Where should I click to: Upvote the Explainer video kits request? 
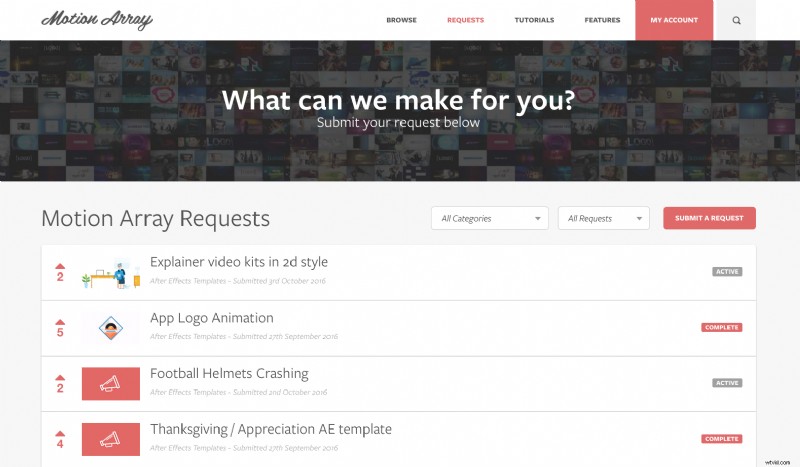(x=60, y=266)
